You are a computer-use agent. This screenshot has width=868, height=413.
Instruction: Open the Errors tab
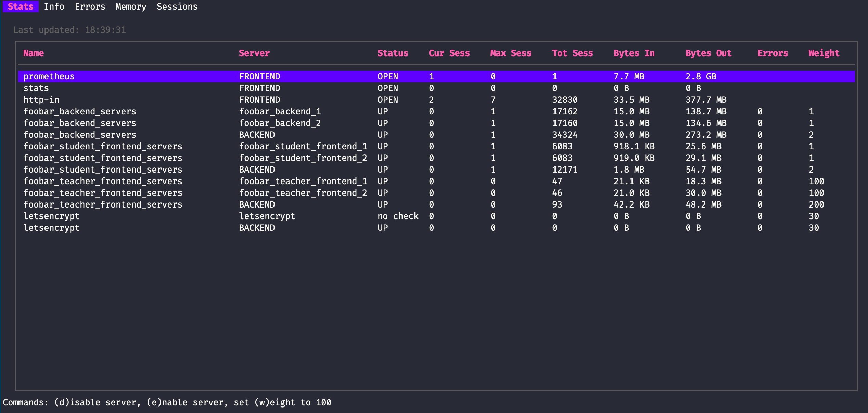[x=90, y=7]
